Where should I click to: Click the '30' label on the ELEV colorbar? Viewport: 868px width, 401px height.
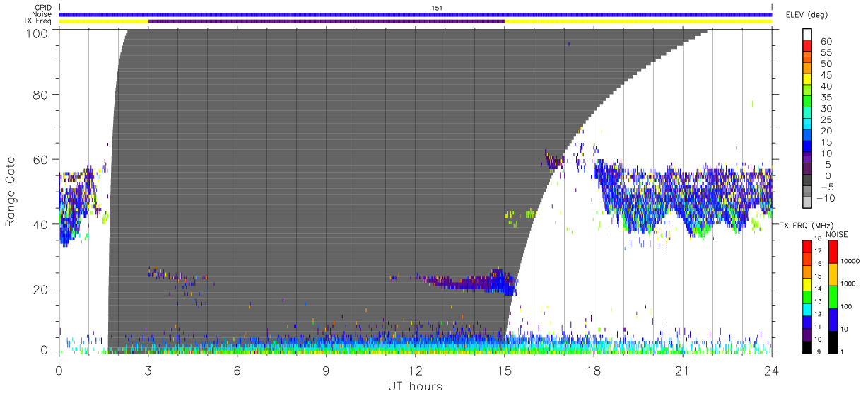[x=826, y=108]
